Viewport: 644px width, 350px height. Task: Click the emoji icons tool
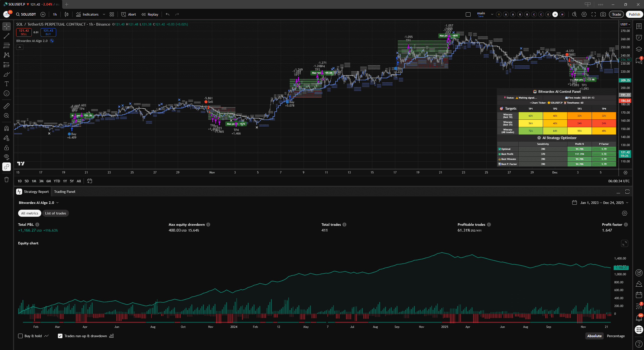coord(7,93)
